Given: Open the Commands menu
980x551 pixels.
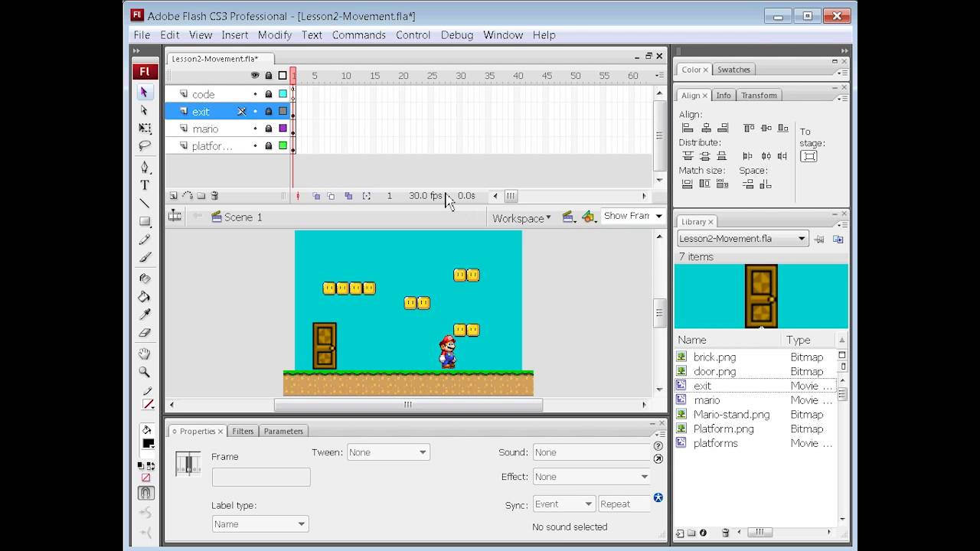Looking at the screenshot, I should pos(358,35).
